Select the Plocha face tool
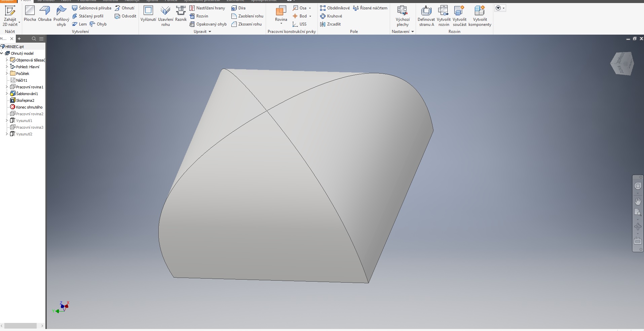This screenshot has width=644, height=331. coord(30,14)
